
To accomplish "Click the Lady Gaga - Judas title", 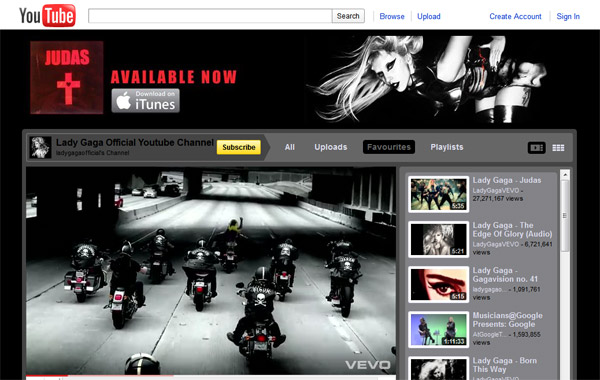I will pos(507,180).
